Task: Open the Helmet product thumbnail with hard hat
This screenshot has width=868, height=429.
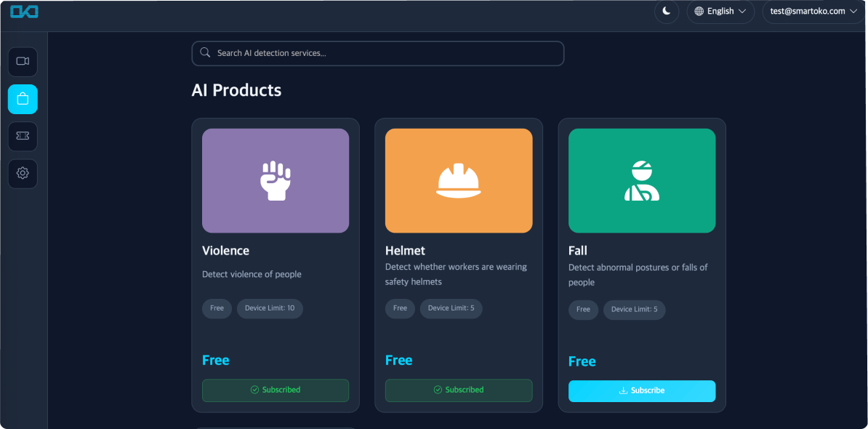Action: click(x=459, y=180)
